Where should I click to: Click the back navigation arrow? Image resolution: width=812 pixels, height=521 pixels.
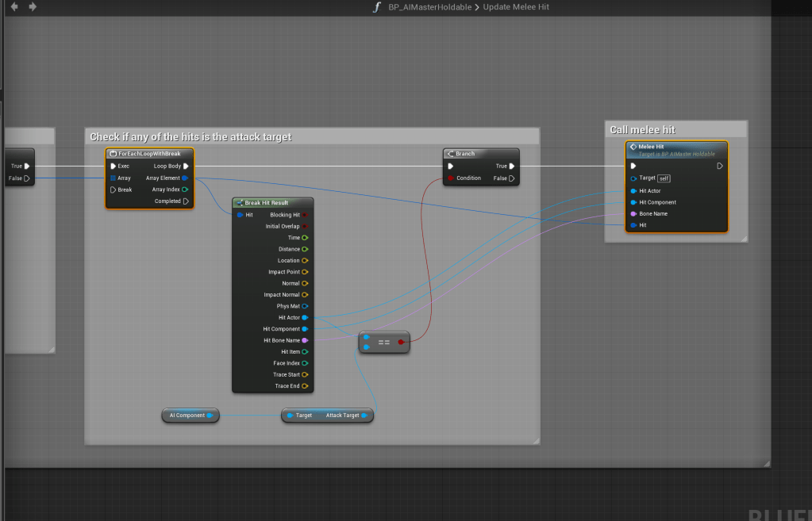tap(14, 7)
